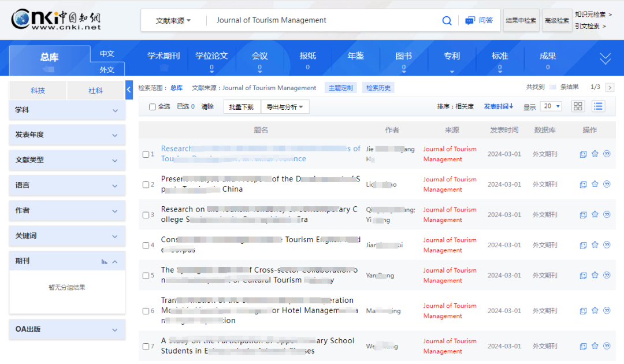Check the box for result 3
The height and width of the screenshot is (364, 624).
146,215
